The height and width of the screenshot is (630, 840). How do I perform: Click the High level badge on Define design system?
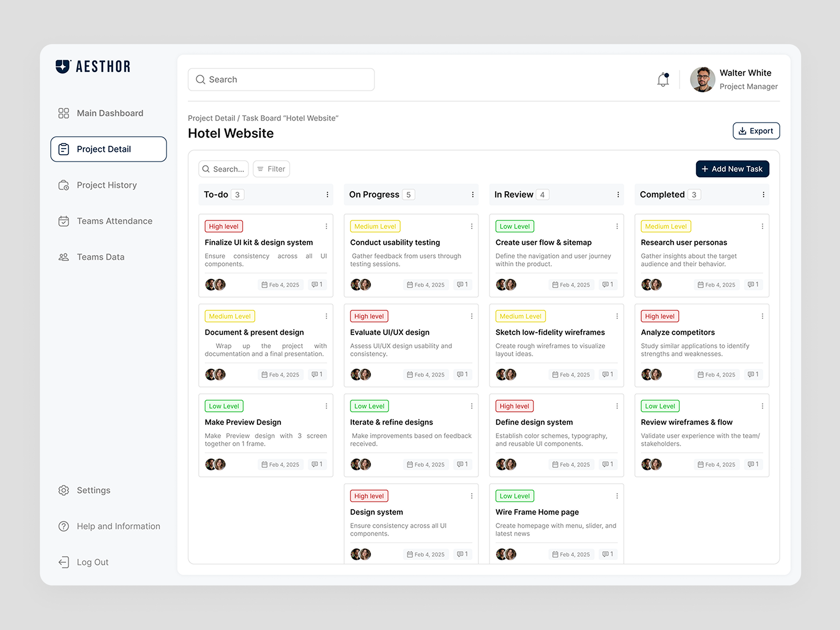tap(514, 406)
